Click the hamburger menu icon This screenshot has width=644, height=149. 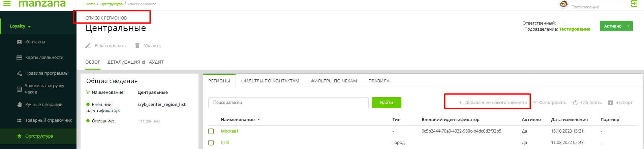(7, 4)
